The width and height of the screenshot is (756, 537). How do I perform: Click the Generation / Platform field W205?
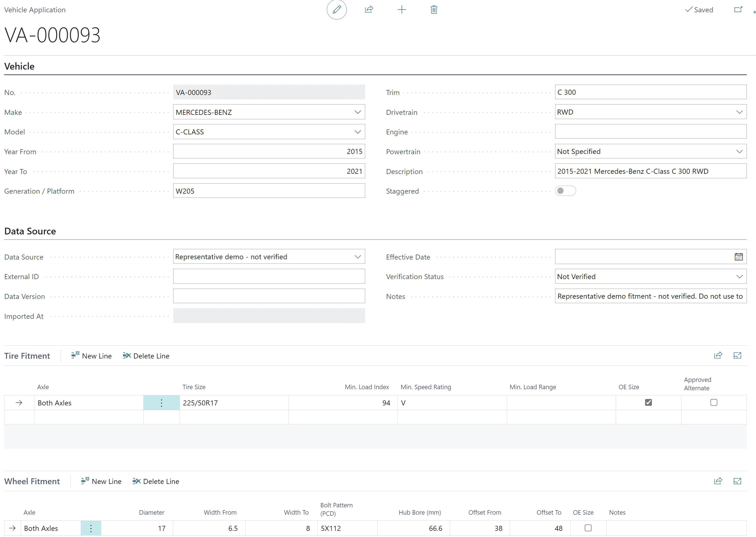click(269, 191)
